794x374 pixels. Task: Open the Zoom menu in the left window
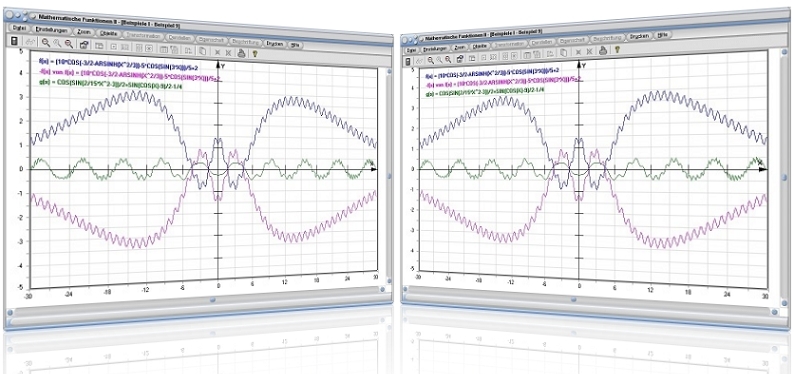(x=84, y=32)
